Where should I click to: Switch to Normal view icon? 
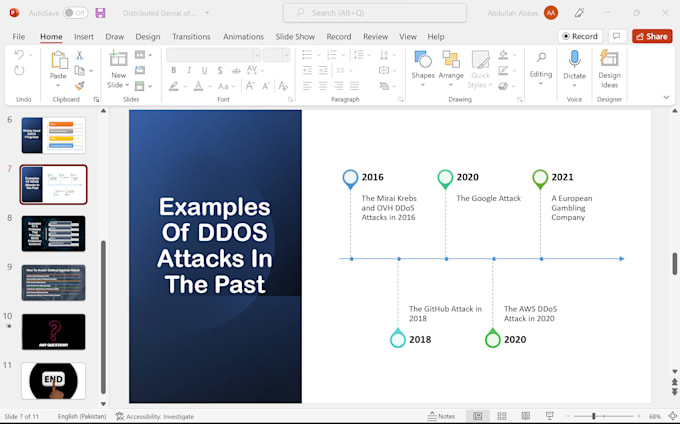477,416
